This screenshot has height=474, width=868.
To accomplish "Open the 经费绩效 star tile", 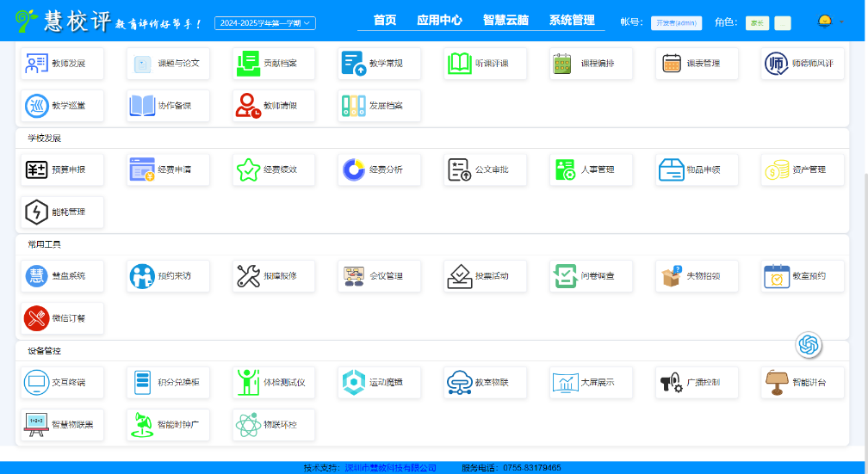I will pos(274,169).
